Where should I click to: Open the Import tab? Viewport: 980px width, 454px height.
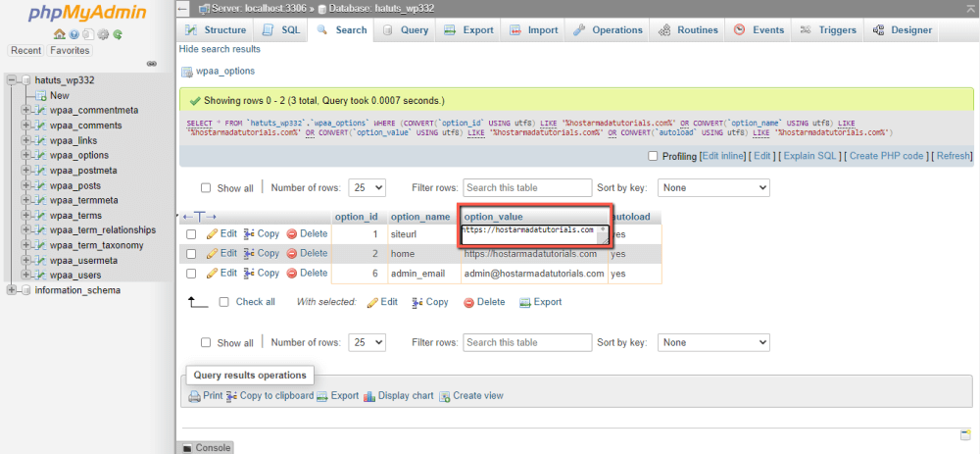pyautogui.click(x=534, y=30)
